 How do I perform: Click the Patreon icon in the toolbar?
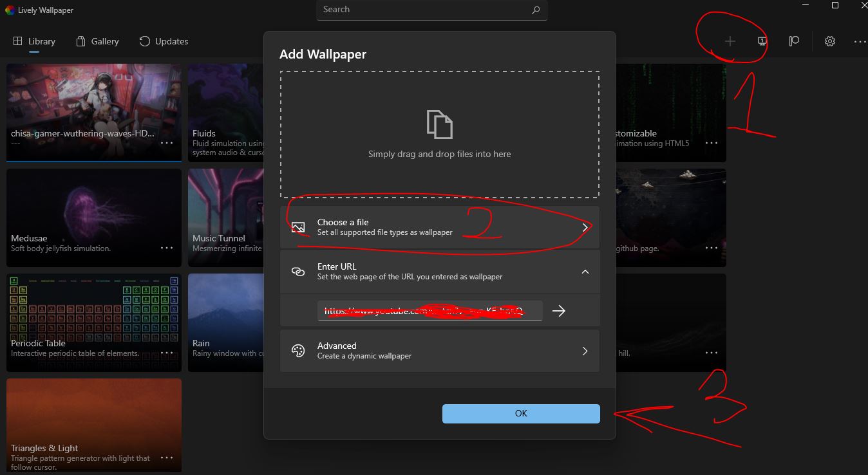click(794, 41)
